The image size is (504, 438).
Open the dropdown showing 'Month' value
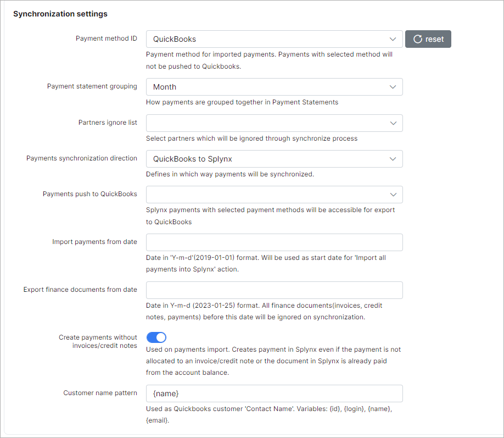tap(269, 87)
